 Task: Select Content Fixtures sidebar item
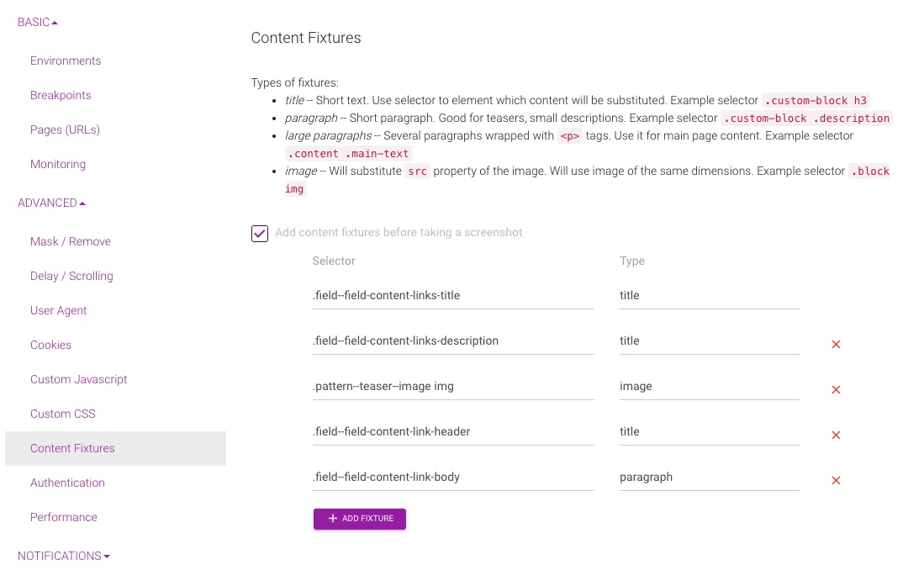[x=115, y=448]
